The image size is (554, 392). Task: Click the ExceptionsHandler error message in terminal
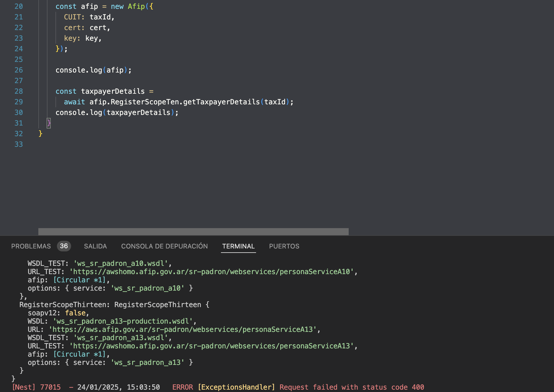coord(311,387)
